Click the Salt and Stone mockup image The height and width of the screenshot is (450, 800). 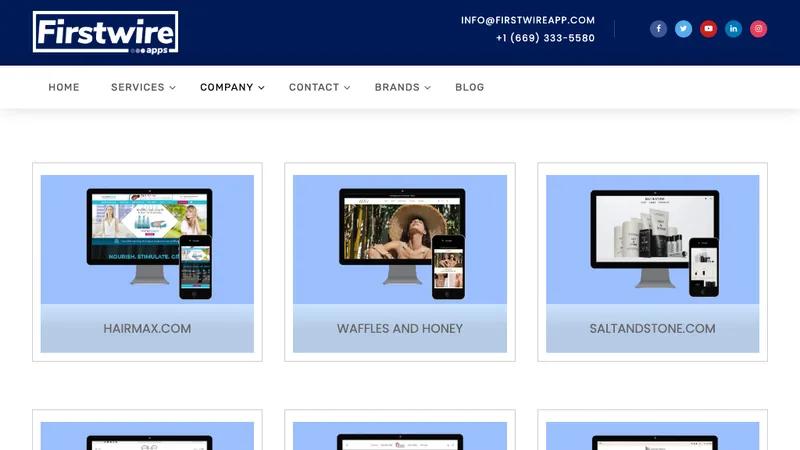653,240
